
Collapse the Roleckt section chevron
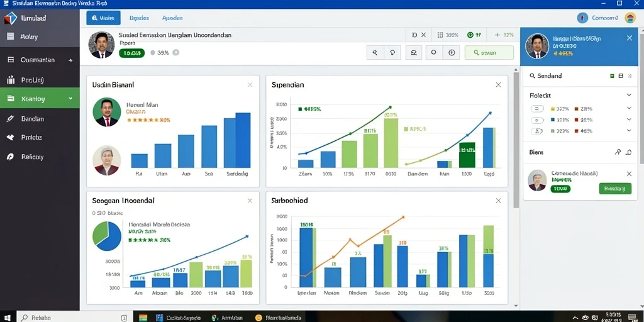(629, 95)
